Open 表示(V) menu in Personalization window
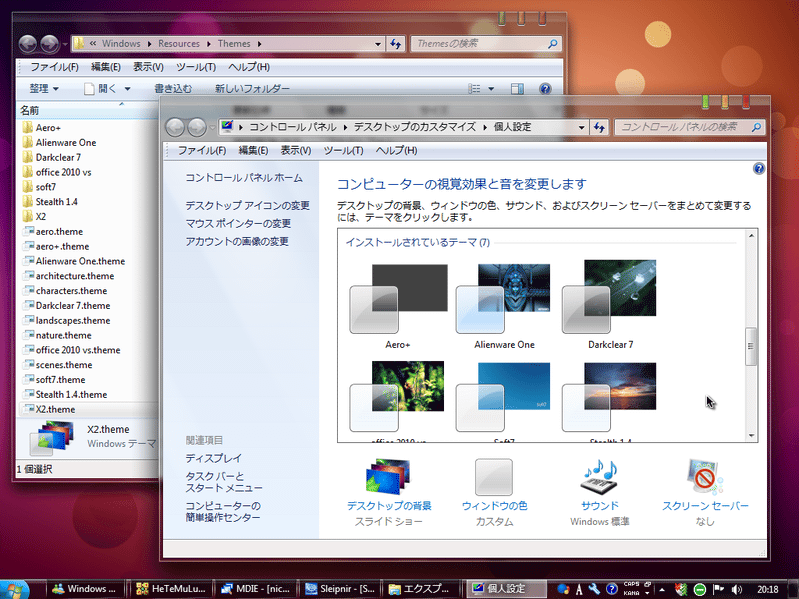Image resolution: width=799 pixels, height=599 pixels. coord(296,150)
